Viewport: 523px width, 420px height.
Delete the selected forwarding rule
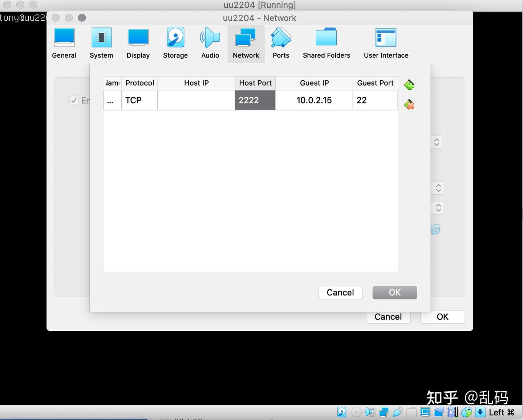click(409, 105)
